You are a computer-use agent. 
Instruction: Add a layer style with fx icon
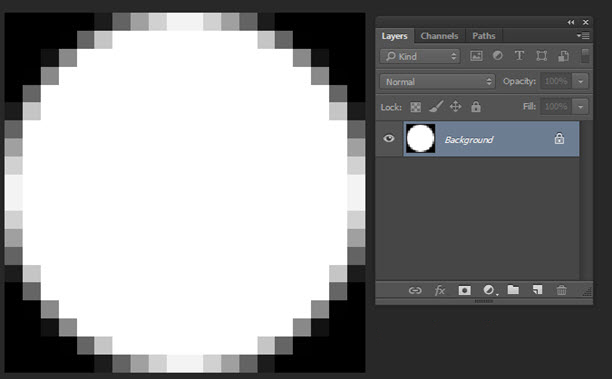coord(439,290)
